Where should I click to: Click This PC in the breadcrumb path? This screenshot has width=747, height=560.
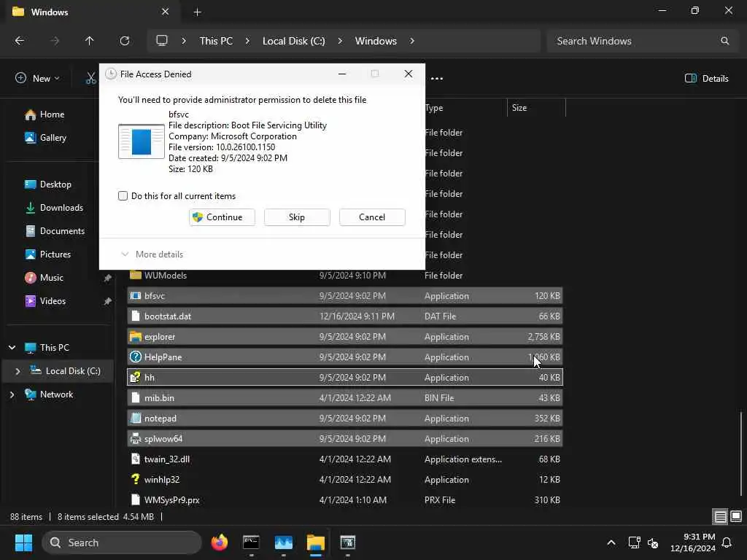tap(216, 41)
